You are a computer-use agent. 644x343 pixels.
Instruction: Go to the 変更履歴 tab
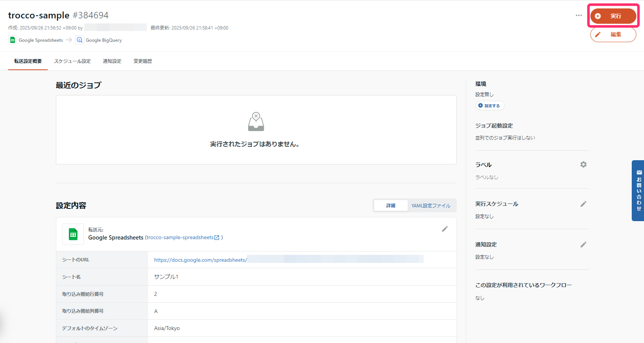tap(143, 61)
